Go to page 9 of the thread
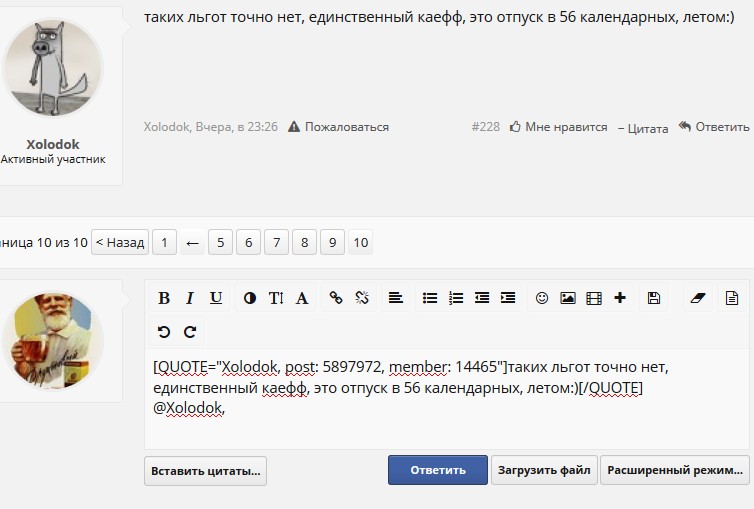This screenshot has width=754, height=509. click(332, 242)
